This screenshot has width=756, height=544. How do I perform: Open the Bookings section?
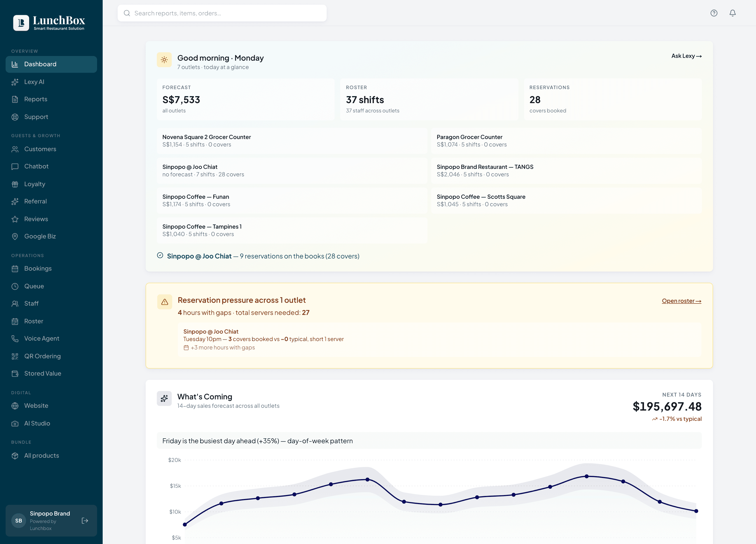(x=51, y=268)
